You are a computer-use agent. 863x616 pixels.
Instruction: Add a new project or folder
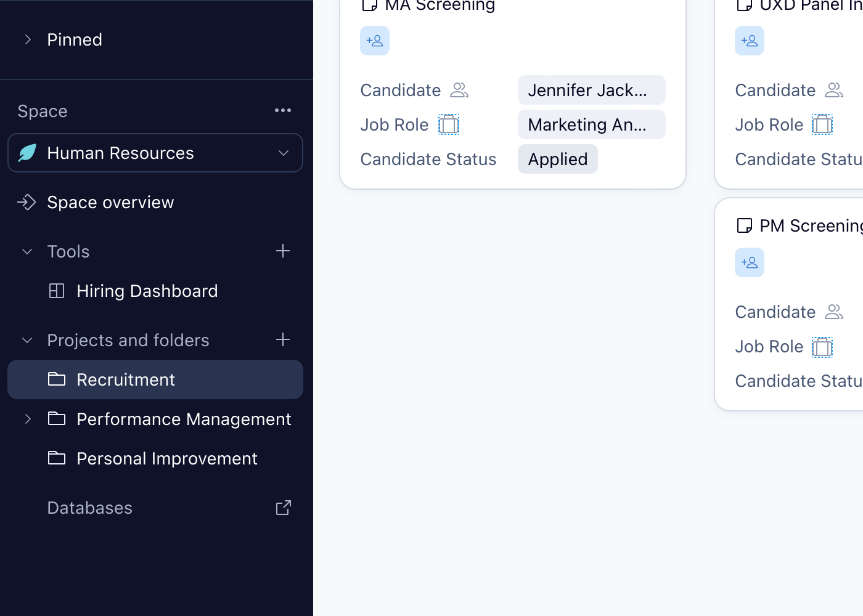tap(283, 339)
